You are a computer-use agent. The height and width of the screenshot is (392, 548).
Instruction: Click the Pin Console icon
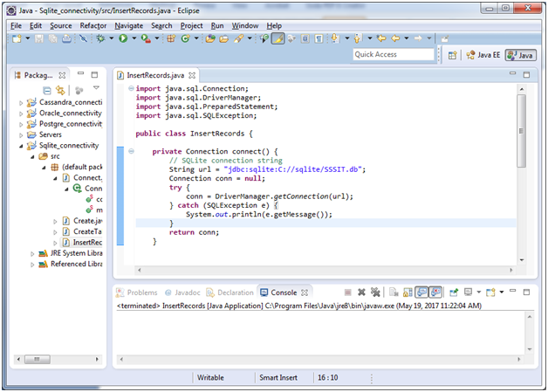click(x=454, y=292)
